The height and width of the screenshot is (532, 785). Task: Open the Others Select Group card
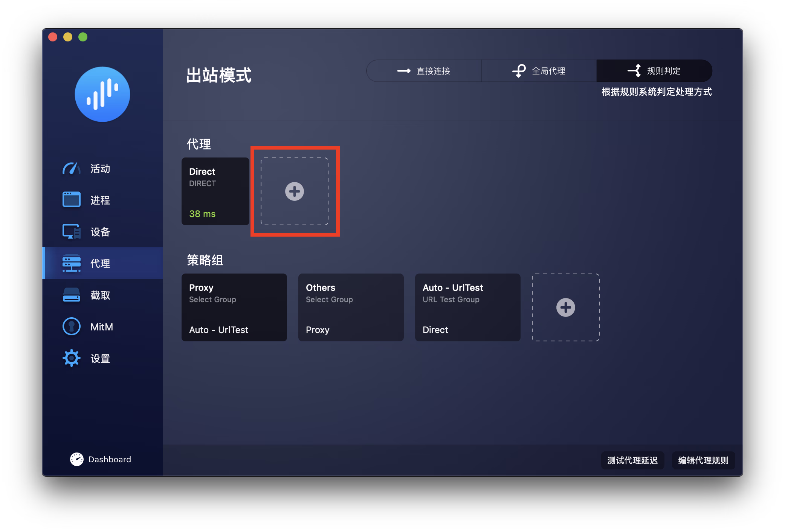click(351, 307)
